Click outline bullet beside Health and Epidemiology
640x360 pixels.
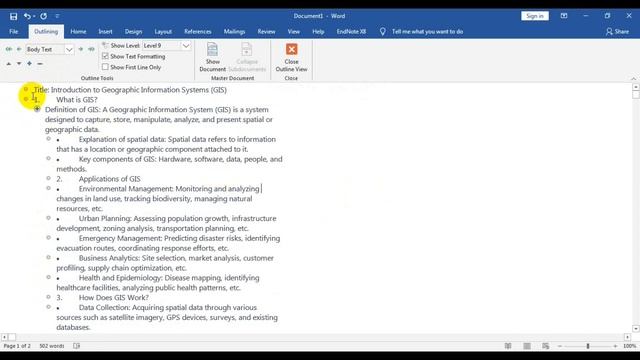click(48, 277)
